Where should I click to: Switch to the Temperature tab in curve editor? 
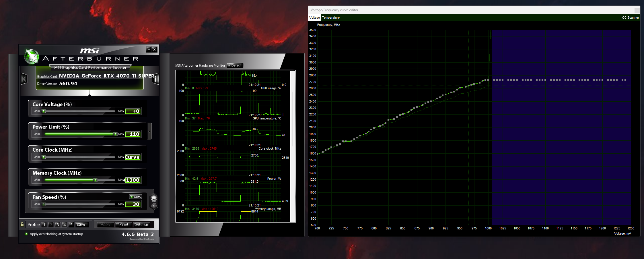point(331,18)
